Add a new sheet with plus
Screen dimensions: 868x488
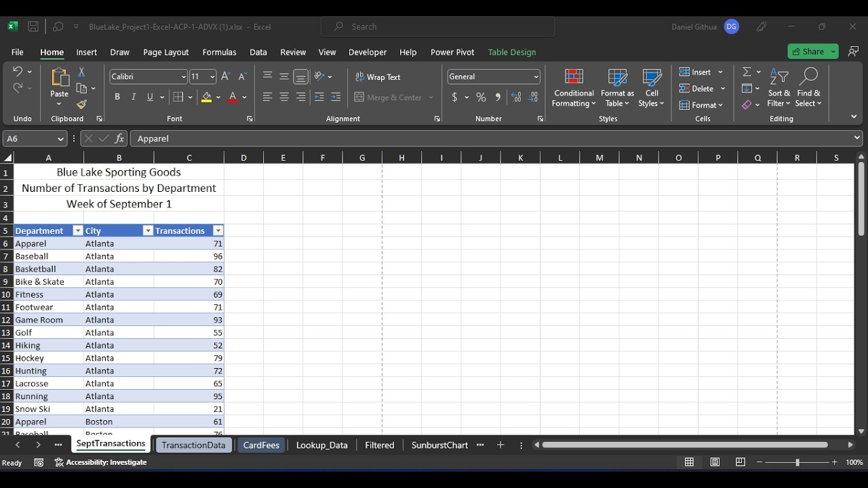(500, 445)
